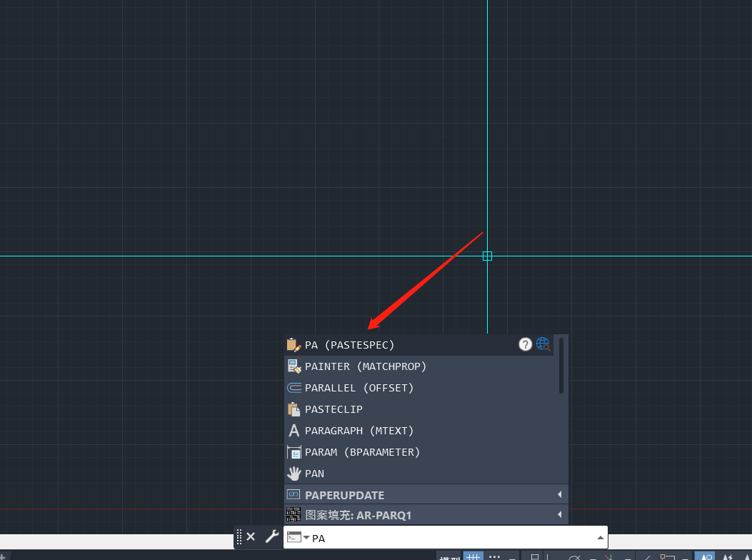This screenshot has height=560, width=752.
Task: Open command line customize wrench icon
Action: click(x=271, y=536)
